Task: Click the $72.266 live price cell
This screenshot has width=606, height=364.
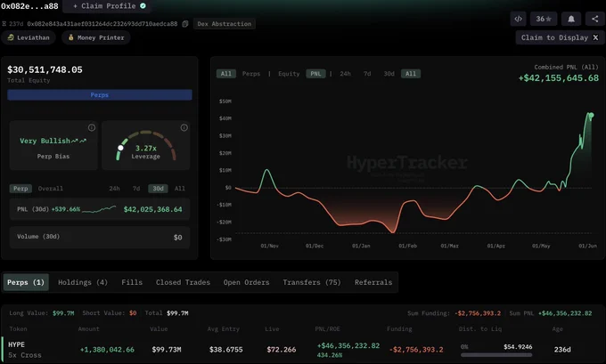Action: click(x=282, y=350)
